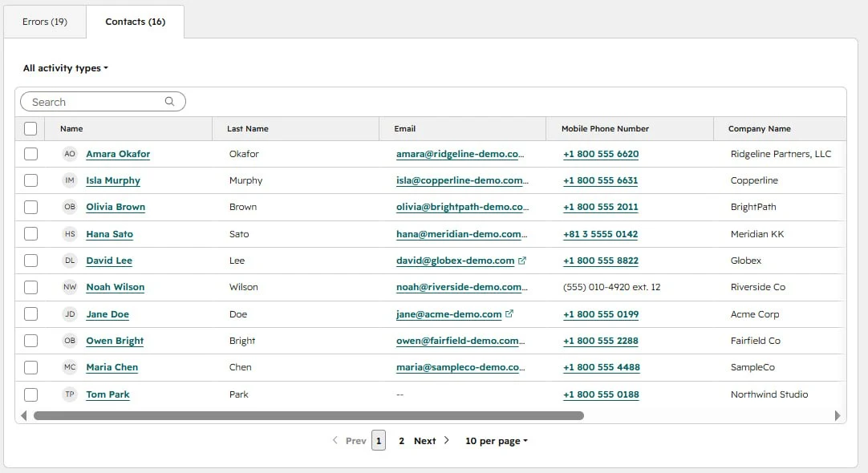Viewport: 868px width, 473px height.
Task: Click the scroll-right arrow of table scrollbar
Action: click(x=837, y=415)
